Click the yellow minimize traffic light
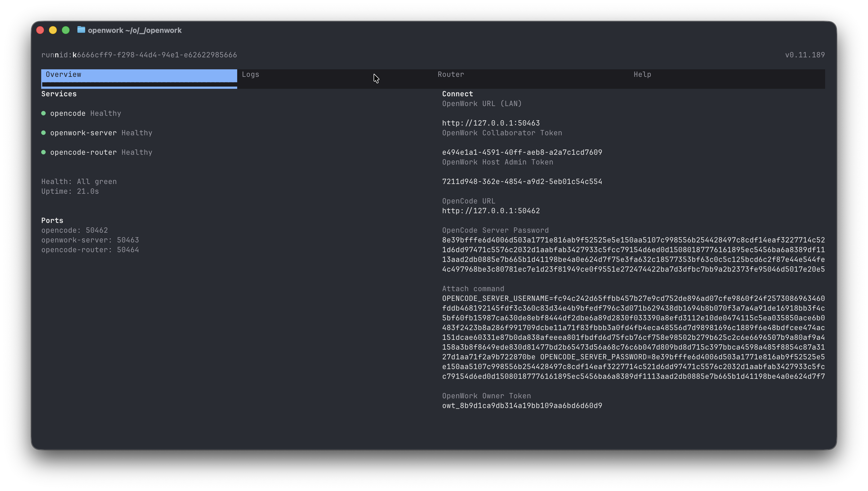Image resolution: width=868 pixels, height=491 pixels. pyautogui.click(x=53, y=30)
